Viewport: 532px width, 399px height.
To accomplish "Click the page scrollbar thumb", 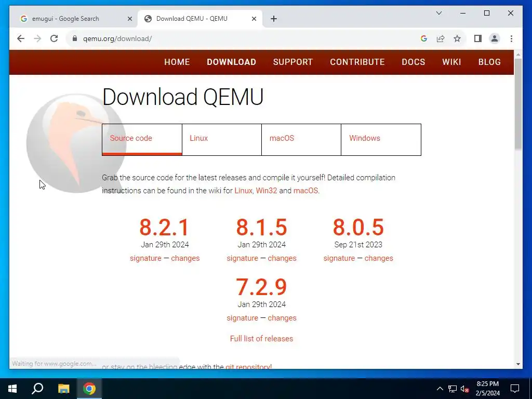I will (x=518, y=103).
